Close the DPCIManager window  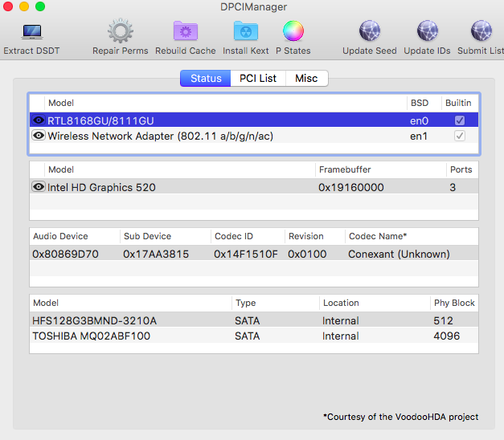[8, 6]
